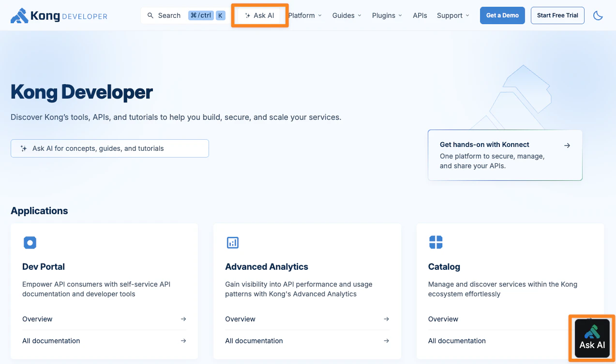Click Advanced Analytics All documentation arrow
This screenshot has width=616, height=364.
pos(386,341)
